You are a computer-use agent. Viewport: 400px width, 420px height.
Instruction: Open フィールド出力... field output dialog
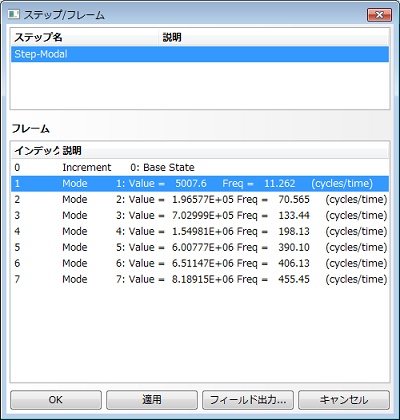click(248, 400)
